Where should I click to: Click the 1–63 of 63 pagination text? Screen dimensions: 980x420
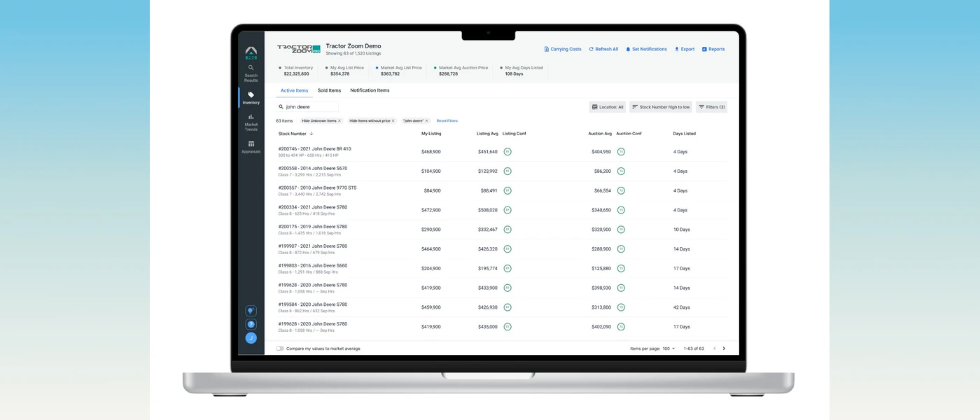pos(694,349)
